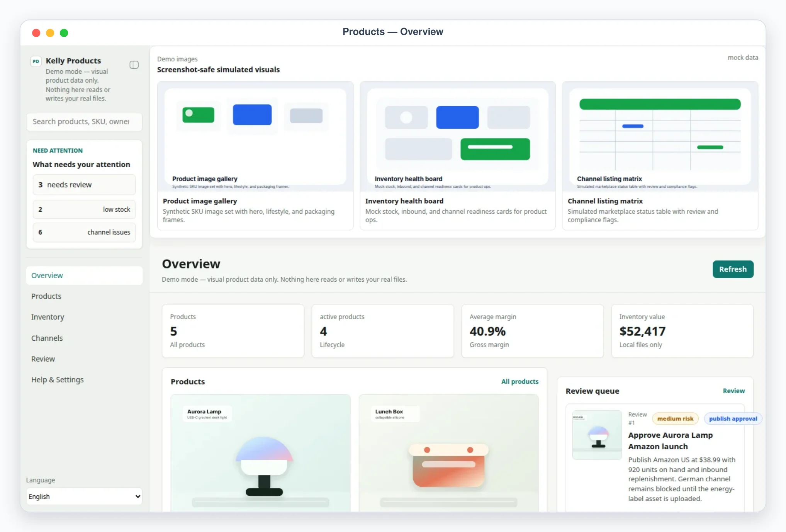Go to the Inventory section

click(48, 317)
